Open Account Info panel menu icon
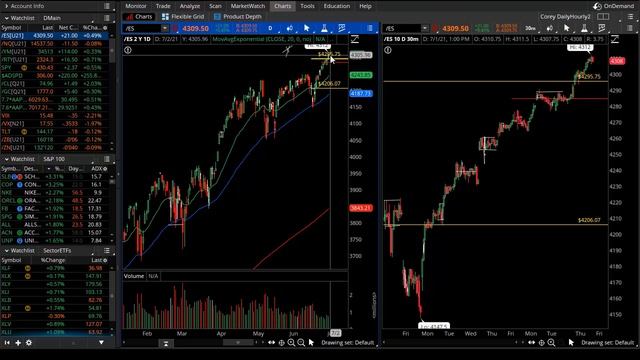This screenshot has width=640, height=360. pos(107,6)
